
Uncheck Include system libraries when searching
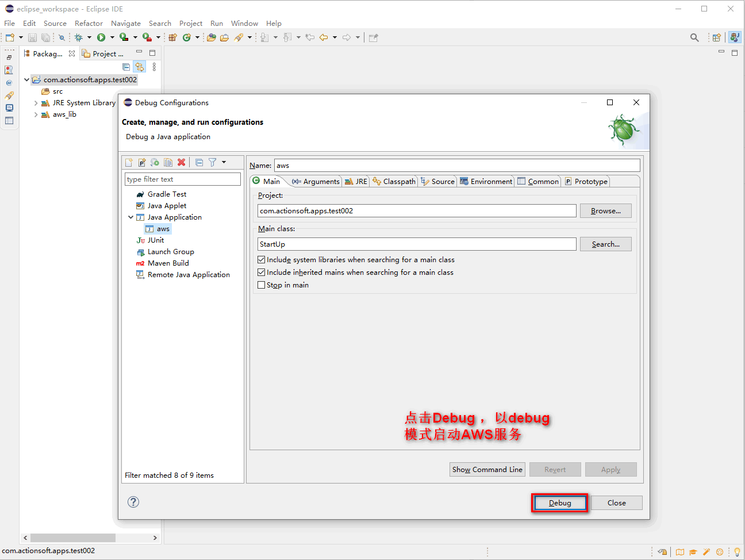pos(262,259)
